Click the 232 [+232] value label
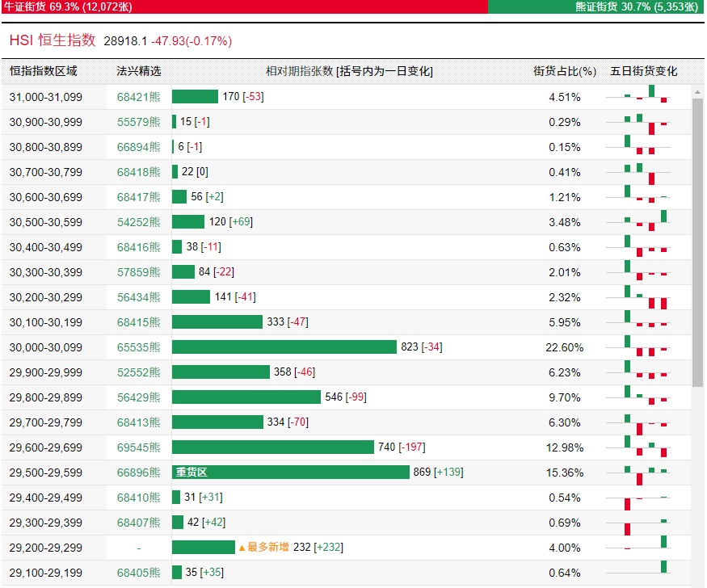The width and height of the screenshot is (707, 588). (x=318, y=547)
